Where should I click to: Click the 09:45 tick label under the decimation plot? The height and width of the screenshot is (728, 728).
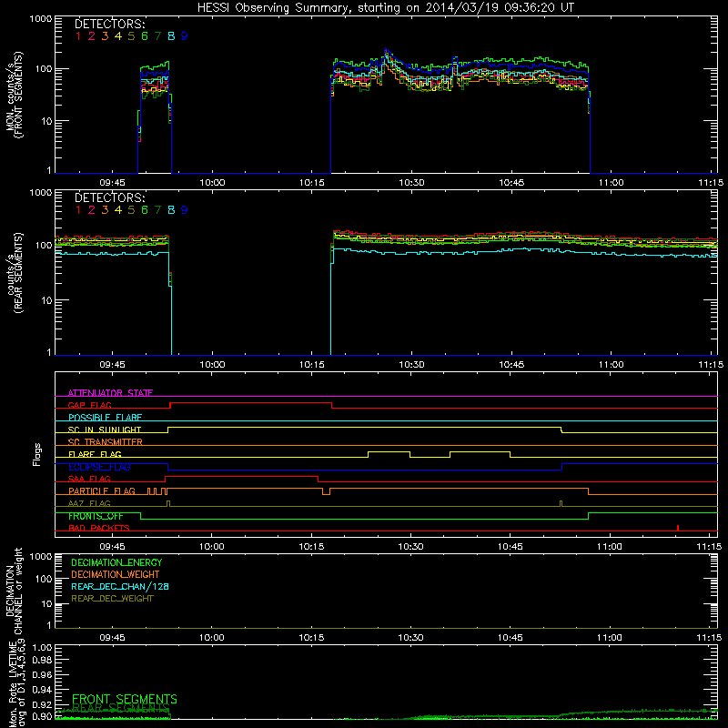pos(112,638)
